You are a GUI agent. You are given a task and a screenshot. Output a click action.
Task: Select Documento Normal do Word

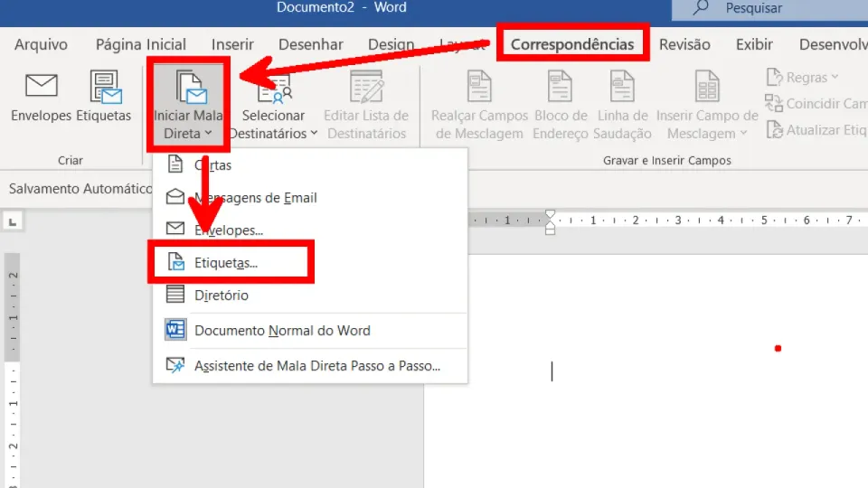[x=310, y=331]
